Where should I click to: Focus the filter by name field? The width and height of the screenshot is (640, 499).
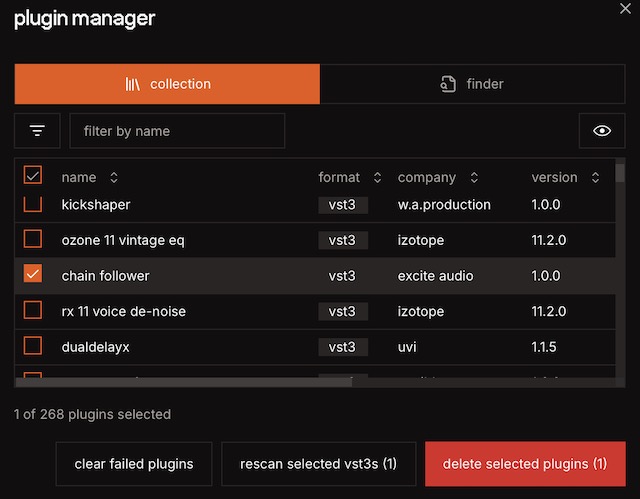(x=177, y=131)
